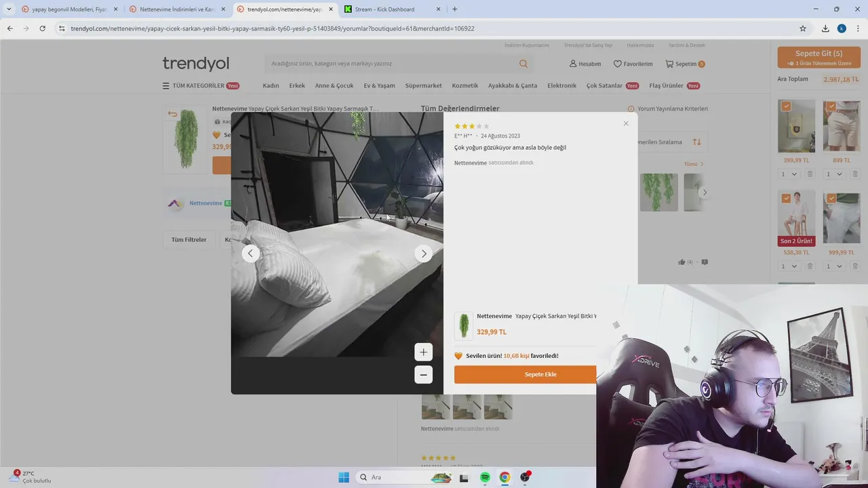The image size is (868, 488).
Task: Open Kozmetik category
Action: 465,86
